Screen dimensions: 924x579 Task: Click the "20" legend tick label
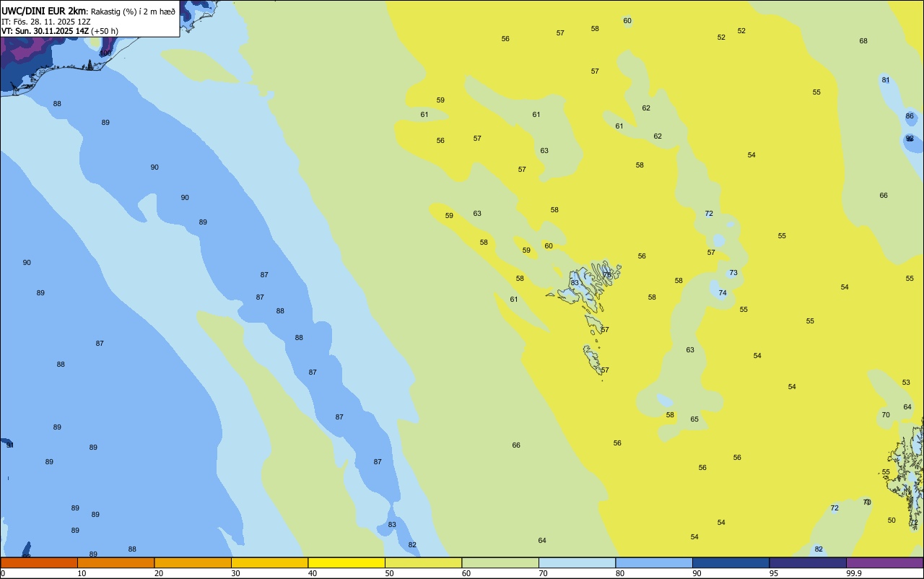click(x=158, y=573)
